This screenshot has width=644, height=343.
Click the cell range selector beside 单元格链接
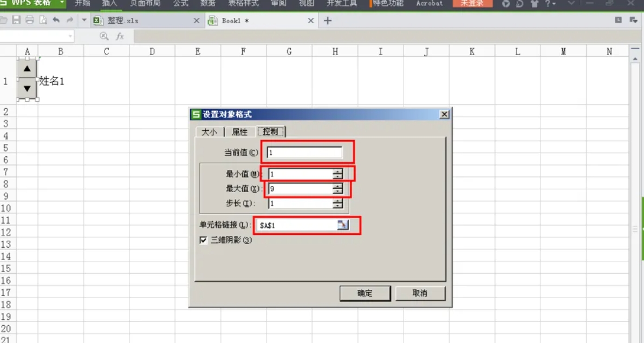(x=343, y=225)
